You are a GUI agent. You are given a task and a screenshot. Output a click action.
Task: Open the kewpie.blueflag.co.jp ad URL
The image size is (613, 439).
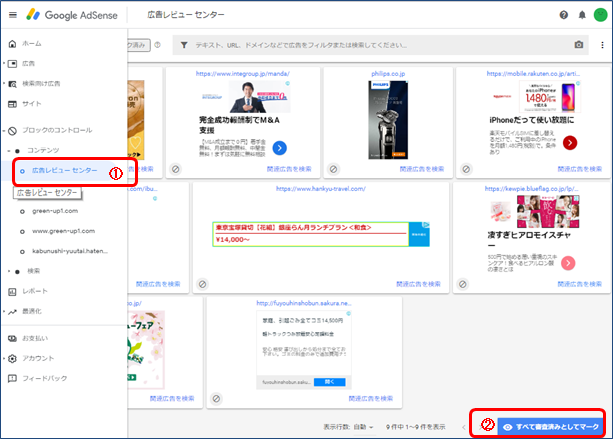[x=532, y=188]
